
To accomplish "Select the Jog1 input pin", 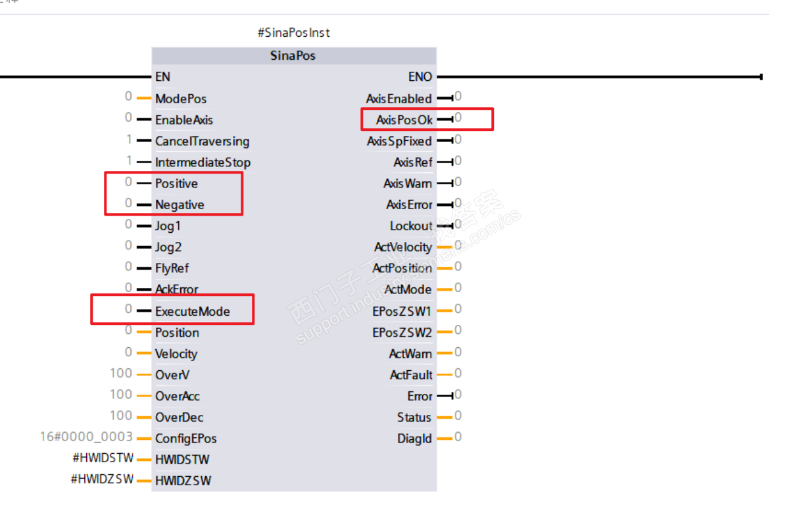I will 168,226.
